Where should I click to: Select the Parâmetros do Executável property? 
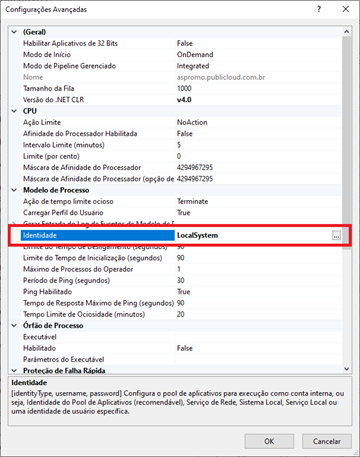click(64, 359)
